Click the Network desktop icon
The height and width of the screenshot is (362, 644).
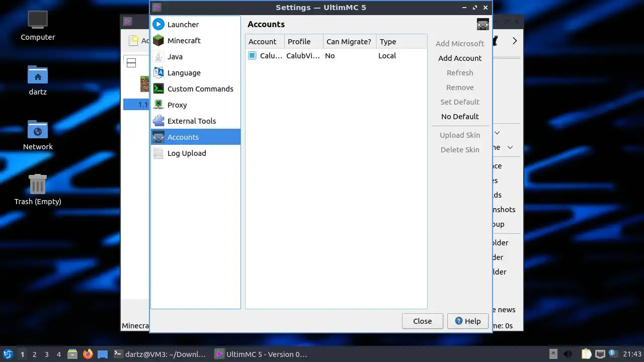[38, 135]
